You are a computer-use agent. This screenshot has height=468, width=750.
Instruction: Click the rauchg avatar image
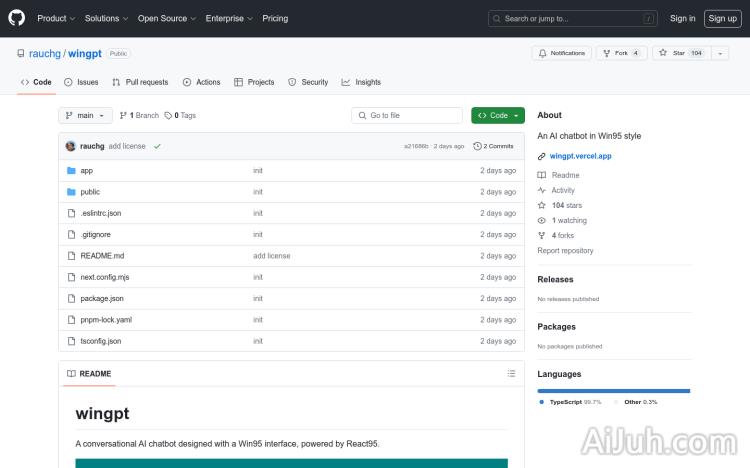(71, 146)
